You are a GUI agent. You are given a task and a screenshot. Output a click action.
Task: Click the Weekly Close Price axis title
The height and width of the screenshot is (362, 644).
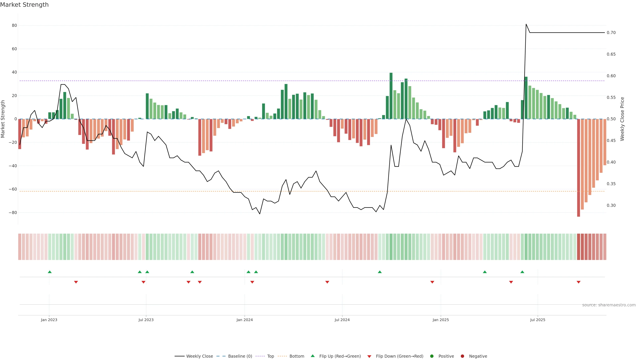(622, 119)
